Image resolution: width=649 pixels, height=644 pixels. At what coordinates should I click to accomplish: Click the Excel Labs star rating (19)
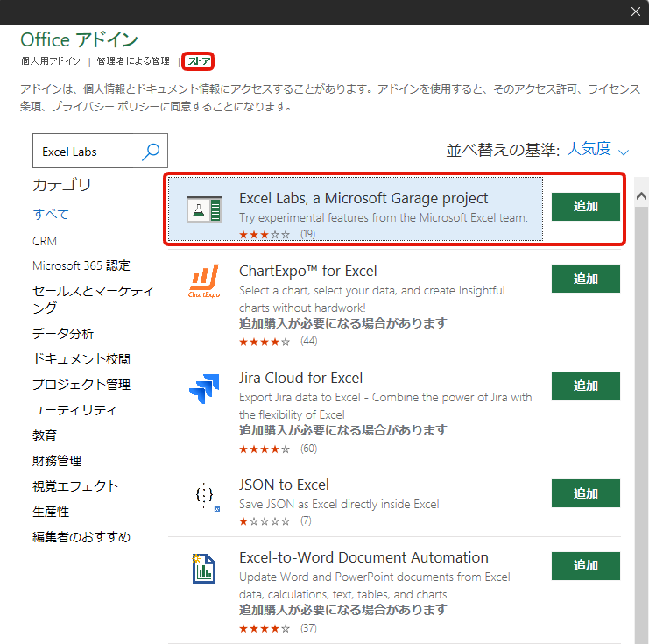click(278, 235)
